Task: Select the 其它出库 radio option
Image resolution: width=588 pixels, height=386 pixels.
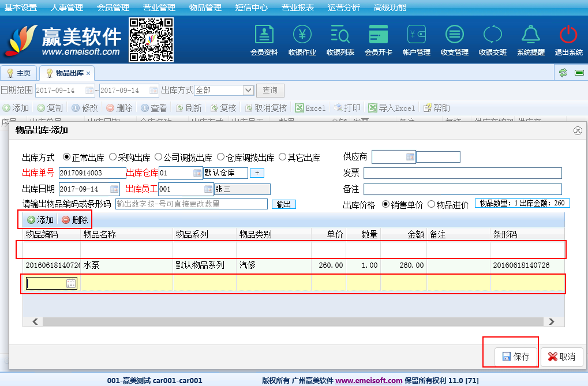Action: click(x=283, y=157)
